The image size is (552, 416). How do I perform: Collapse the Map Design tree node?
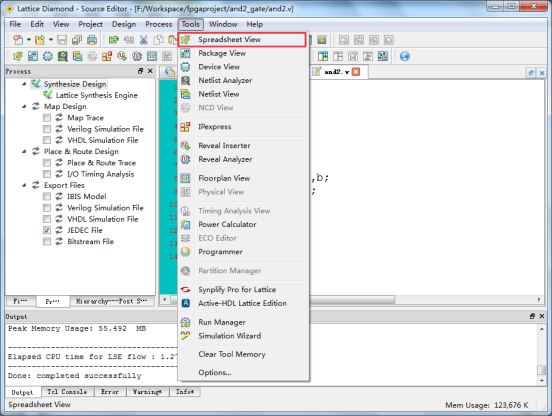[24, 106]
